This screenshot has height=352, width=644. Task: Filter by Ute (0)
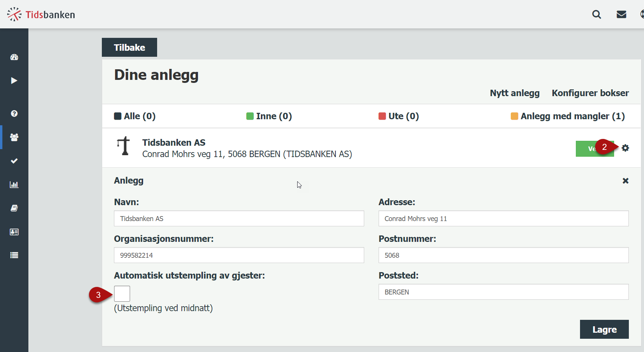tap(399, 116)
